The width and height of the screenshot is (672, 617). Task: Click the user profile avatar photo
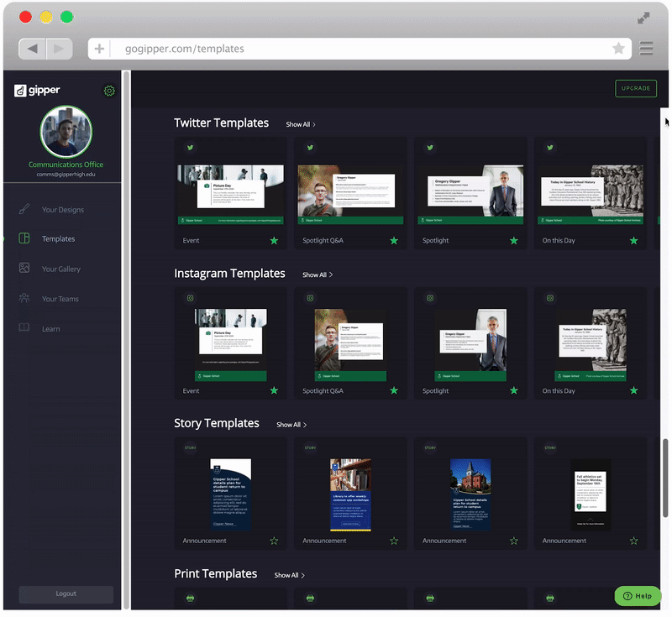tap(66, 132)
